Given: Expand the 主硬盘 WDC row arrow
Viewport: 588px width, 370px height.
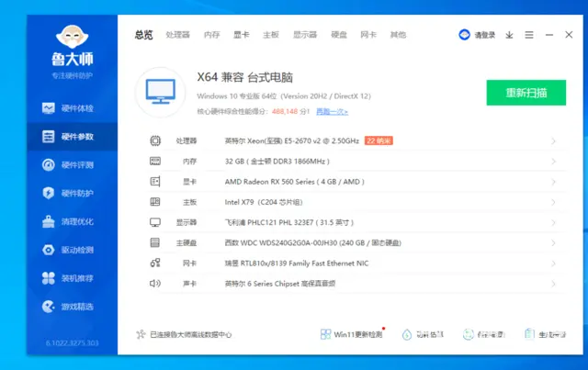Looking at the screenshot, I should (553, 243).
